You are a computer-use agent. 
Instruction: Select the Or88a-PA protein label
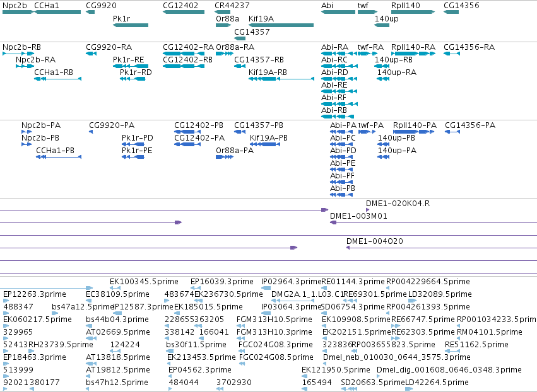(x=235, y=151)
